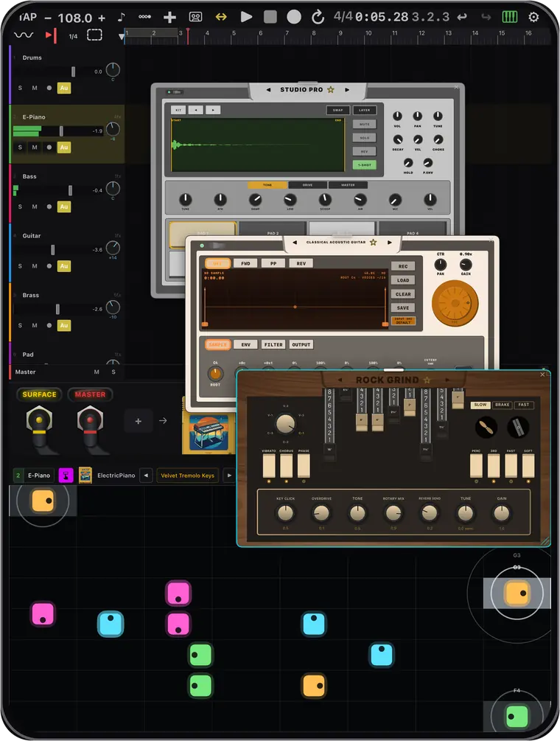This screenshot has width=560, height=741.
Task: Adjust the Guitar volume fader
Action: (x=52, y=249)
